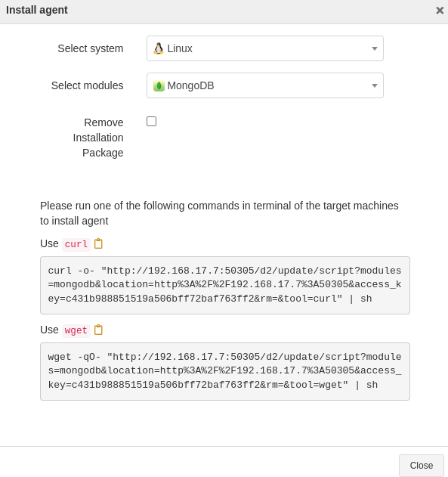The image size is (448, 477).
Task: Click the arrow of the MongoDB dropdown
Action: (375, 85)
